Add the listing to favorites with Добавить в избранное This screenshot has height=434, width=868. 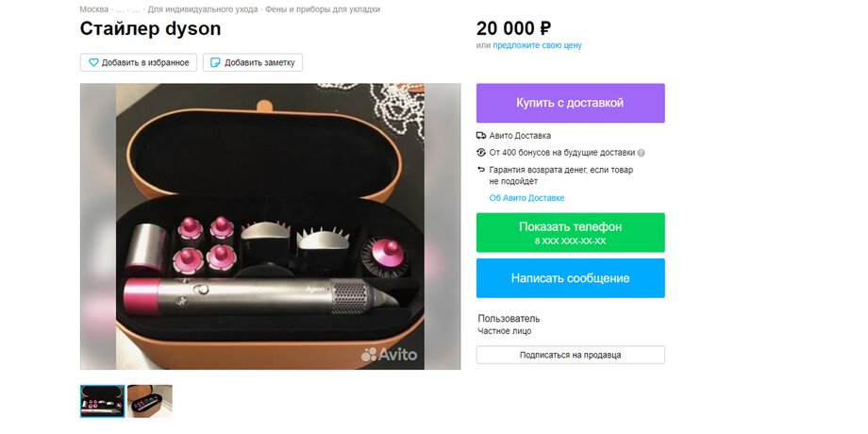tap(139, 62)
